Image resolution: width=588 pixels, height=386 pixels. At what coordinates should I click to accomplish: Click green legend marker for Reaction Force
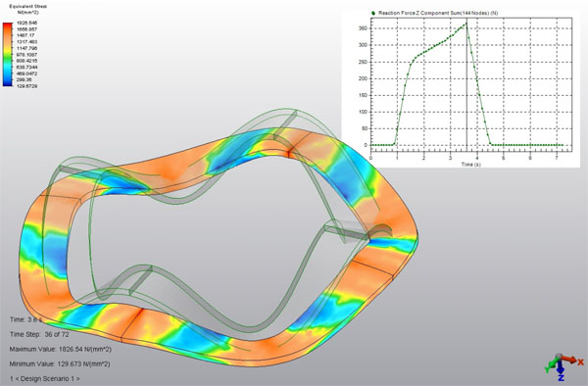tap(373, 13)
